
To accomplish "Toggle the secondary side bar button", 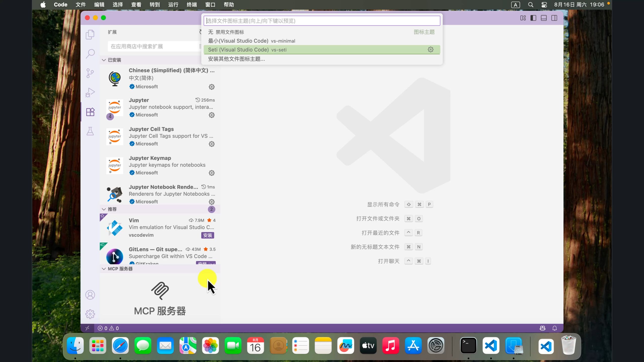I will tap(554, 18).
